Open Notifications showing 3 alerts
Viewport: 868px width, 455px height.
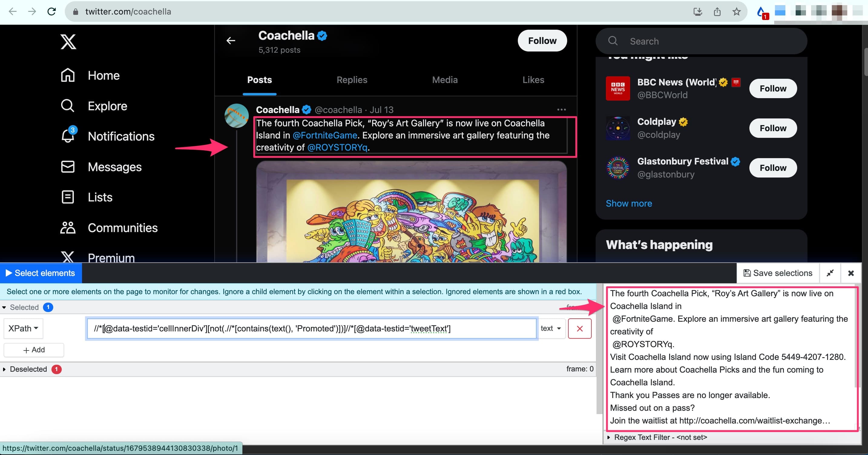(x=67, y=136)
